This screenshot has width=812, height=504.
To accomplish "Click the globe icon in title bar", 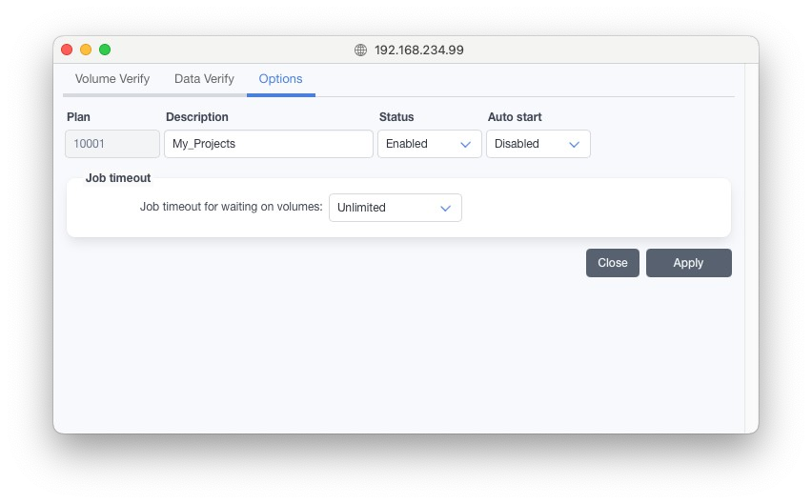I will 360,50.
